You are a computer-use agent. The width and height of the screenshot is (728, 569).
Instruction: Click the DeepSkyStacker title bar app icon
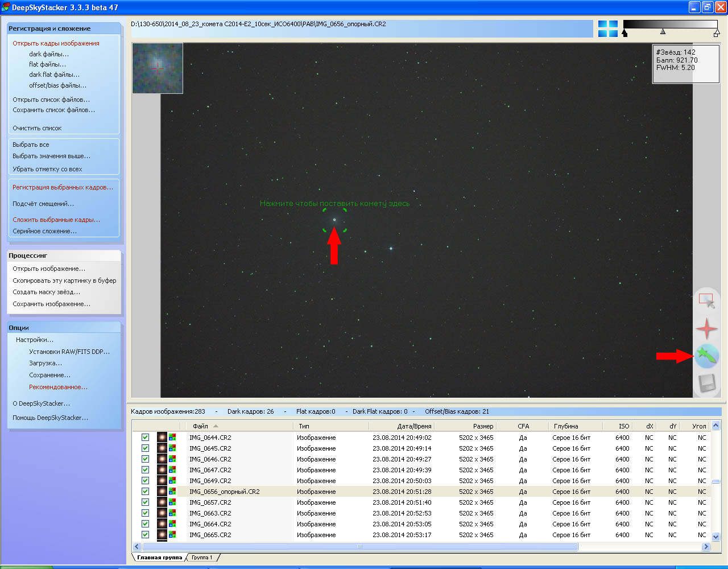(x=6, y=7)
